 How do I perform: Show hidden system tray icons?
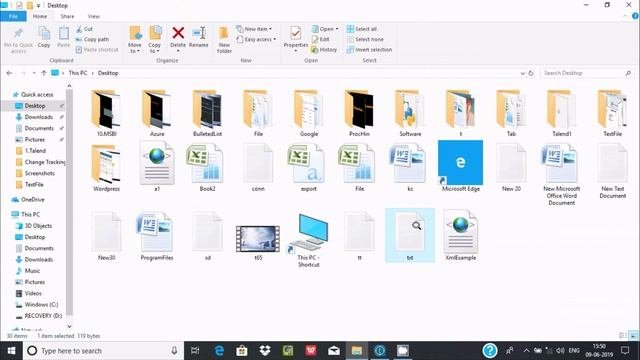(526, 351)
